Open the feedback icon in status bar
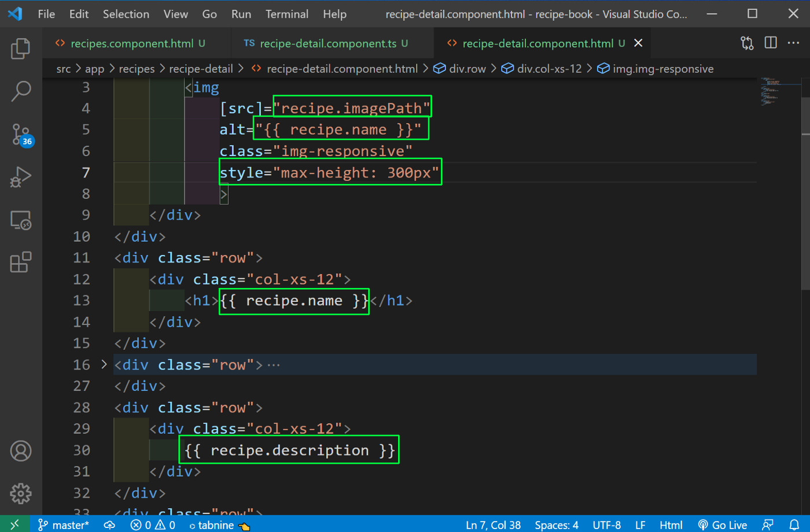810x532 pixels. pyautogui.click(x=768, y=525)
